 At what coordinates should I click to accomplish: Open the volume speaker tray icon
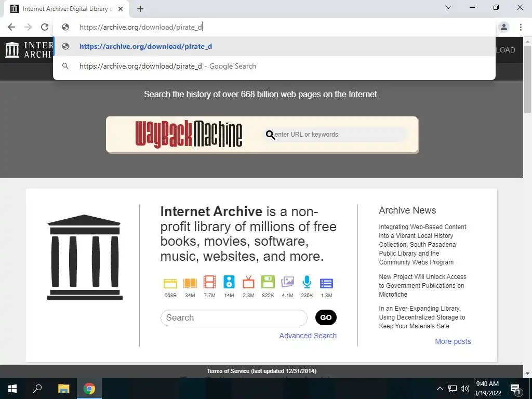tap(465, 389)
